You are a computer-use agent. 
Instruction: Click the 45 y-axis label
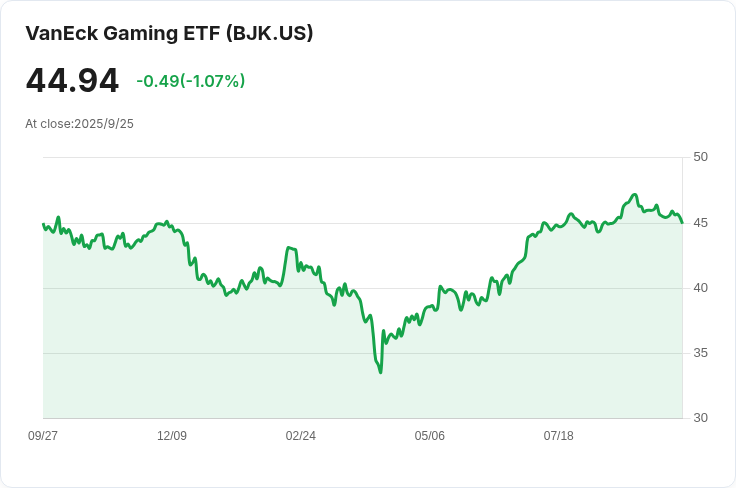click(x=700, y=222)
